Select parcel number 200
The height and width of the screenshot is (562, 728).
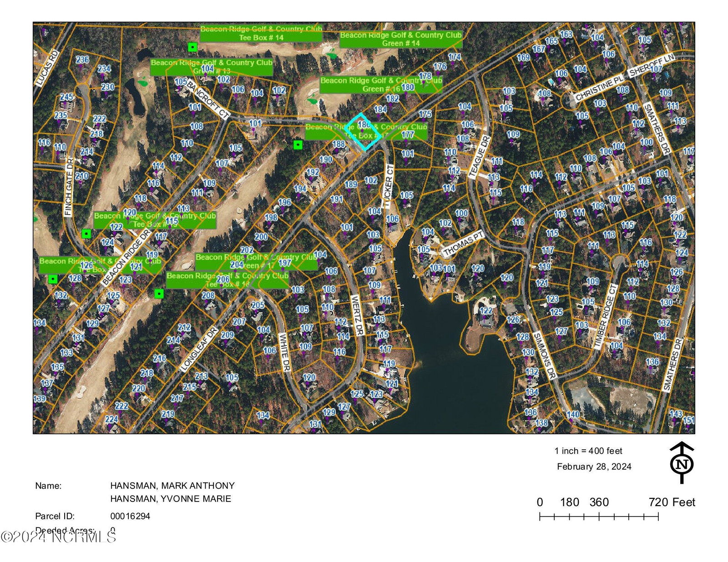261,236
